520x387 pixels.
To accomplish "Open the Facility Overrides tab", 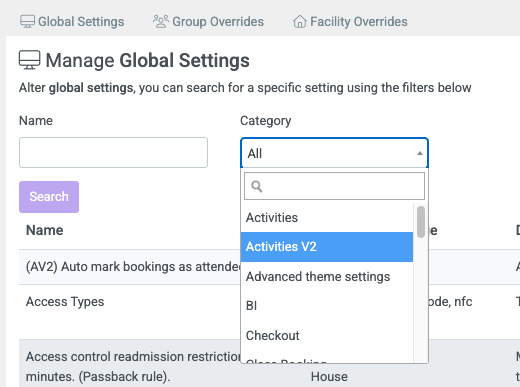I will click(x=350, y=22).
